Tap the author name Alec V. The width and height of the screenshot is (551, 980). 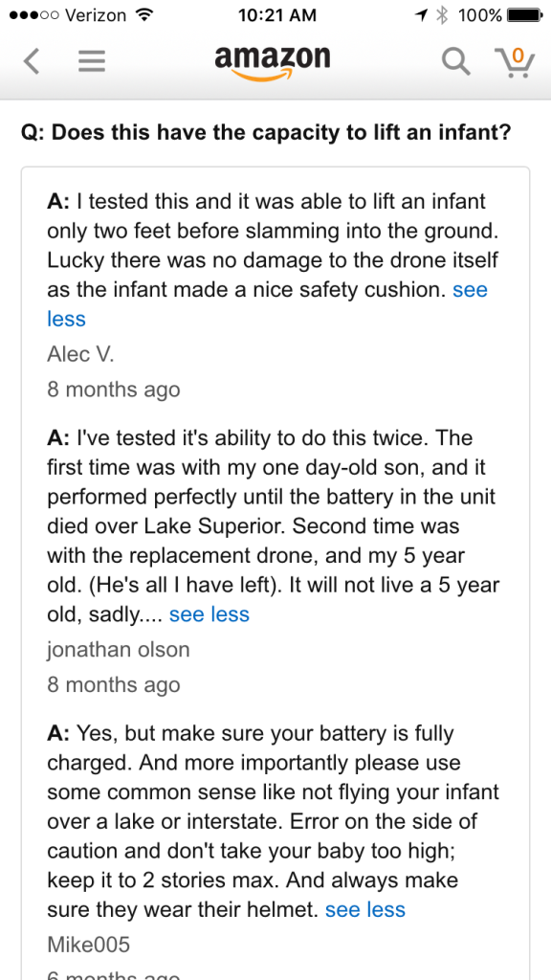[80, 354]
